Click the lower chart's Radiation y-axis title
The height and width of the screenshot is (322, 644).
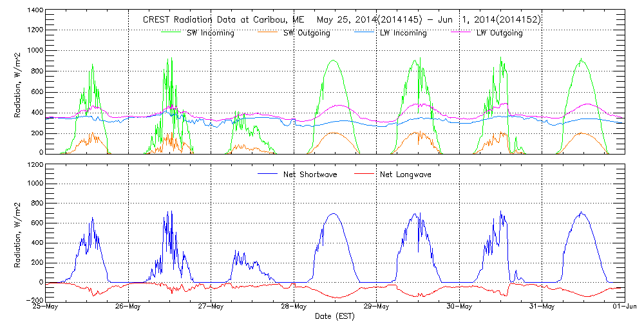pyautogui.click(x=18, y=233)
